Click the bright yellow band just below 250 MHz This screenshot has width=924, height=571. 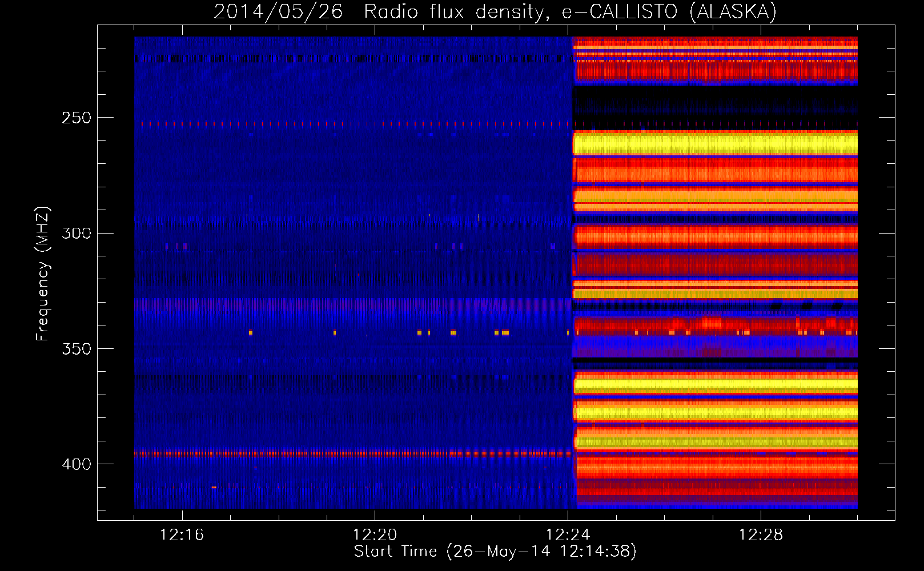(x=715, y=144)
